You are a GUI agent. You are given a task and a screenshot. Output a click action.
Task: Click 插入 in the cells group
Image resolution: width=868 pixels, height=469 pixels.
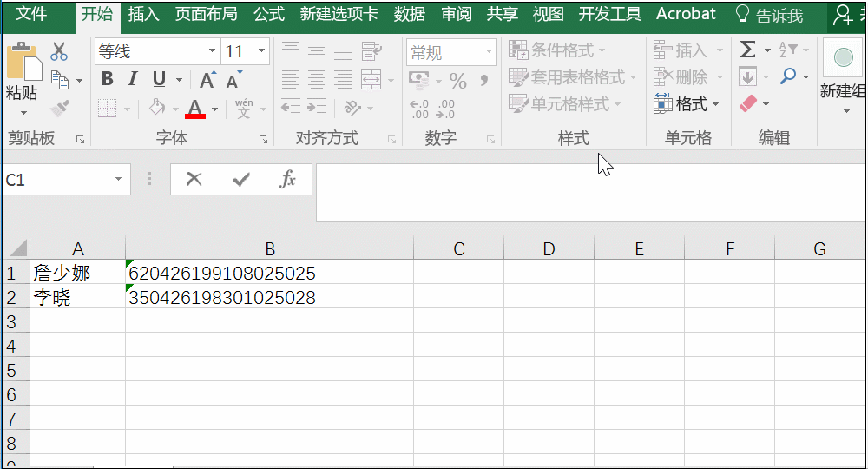point(681,50)
